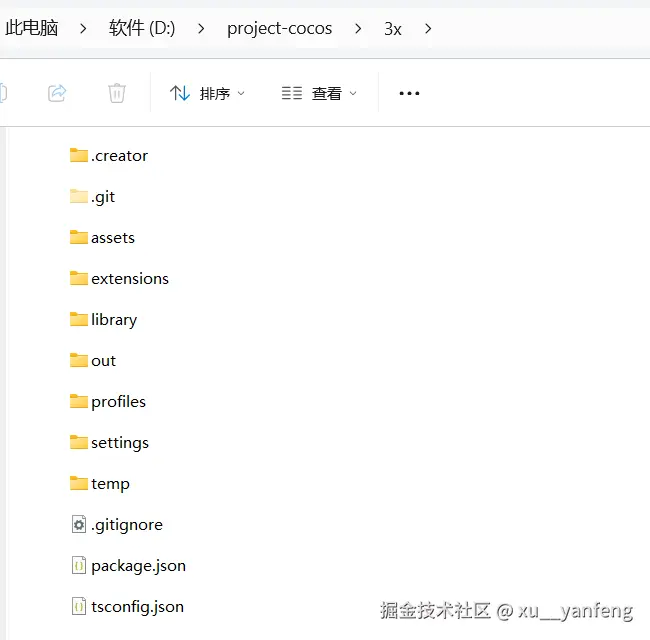The width and height of the screenshot is (650, 640).
Task: Open the 排序 sort dropdown
Action: click(207, 93)
